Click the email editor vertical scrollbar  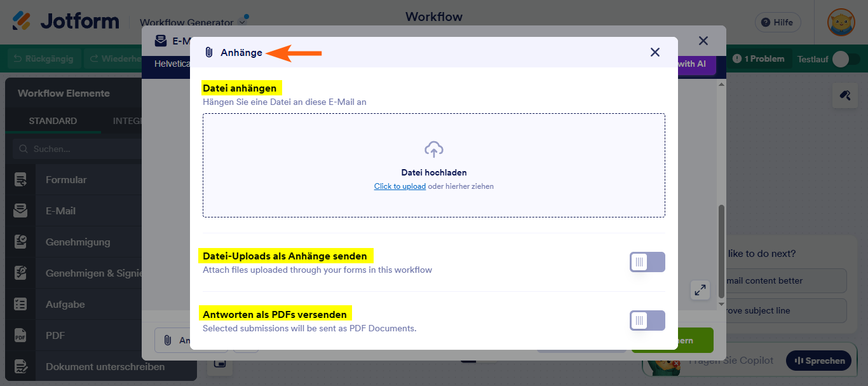pos(721,252)
